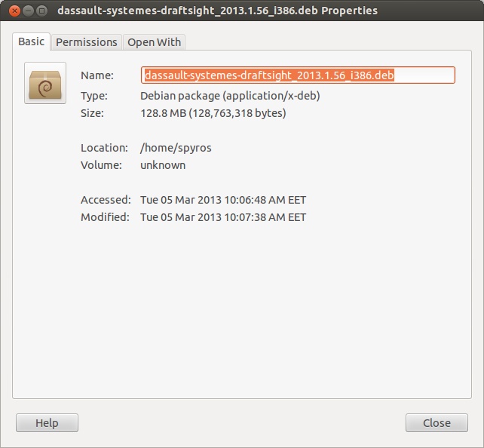Screen dimensions: 484x448
Task: Switch to the Permissions tab
Action: (x=87, y=42)
